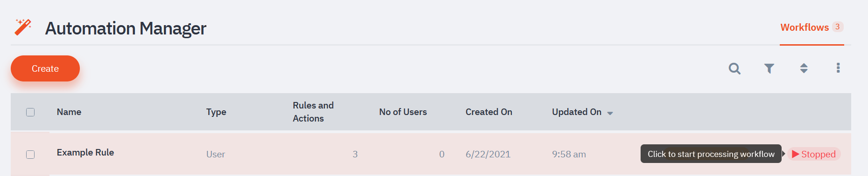
Task: Open the three-dot more options menu
Action: pyautogui.click(x=838, y=68)
